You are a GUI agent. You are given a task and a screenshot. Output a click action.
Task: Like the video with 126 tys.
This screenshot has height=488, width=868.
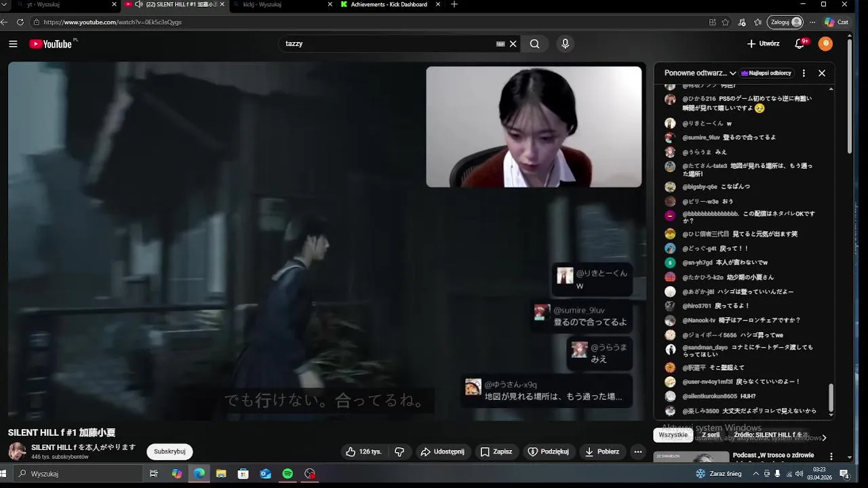[x=363, y=452]
